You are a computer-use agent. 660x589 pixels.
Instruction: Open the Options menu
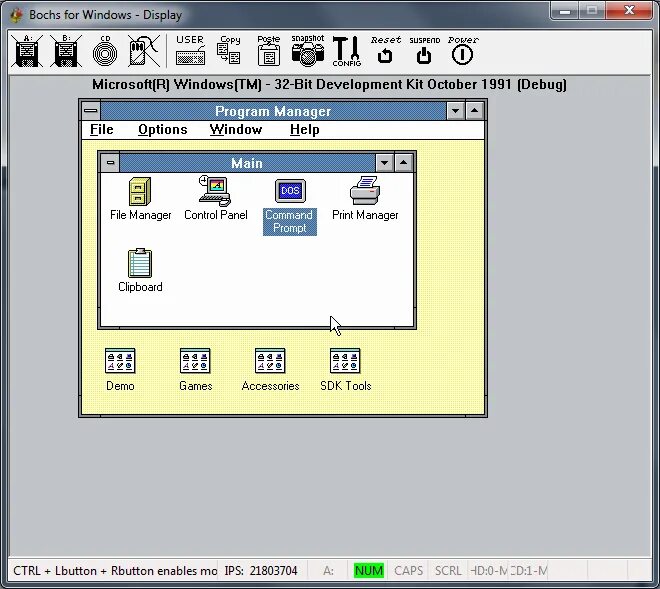162,129
